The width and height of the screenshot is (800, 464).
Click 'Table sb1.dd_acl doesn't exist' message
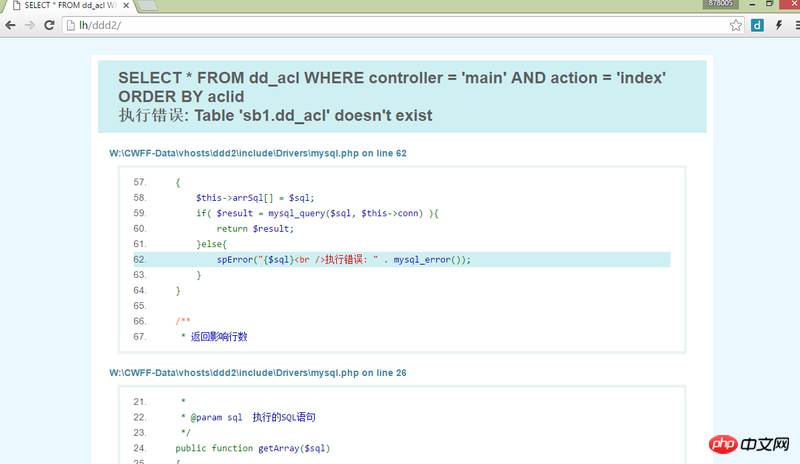tap(313, 115)
